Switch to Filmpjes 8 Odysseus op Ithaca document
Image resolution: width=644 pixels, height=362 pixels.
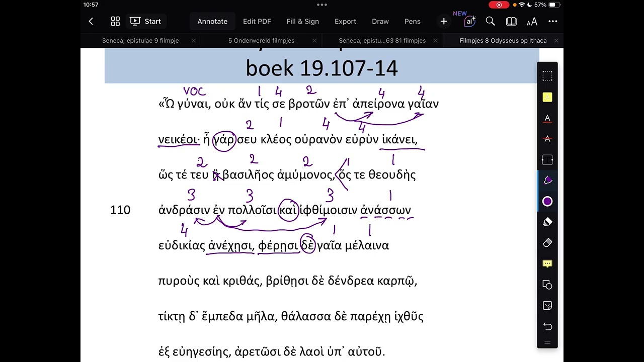click(x=503, y=41)
